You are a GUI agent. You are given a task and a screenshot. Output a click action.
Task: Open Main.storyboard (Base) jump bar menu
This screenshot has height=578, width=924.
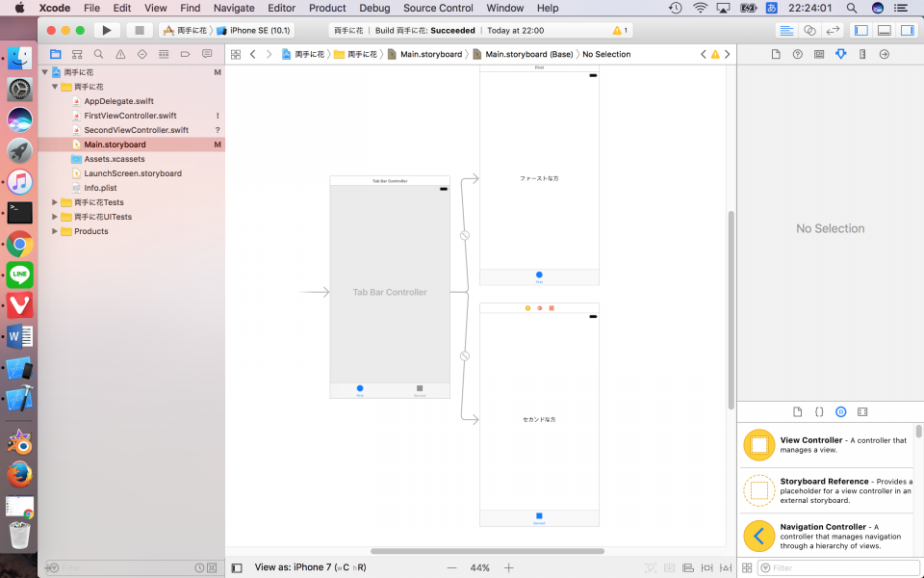tap(524, 54)
